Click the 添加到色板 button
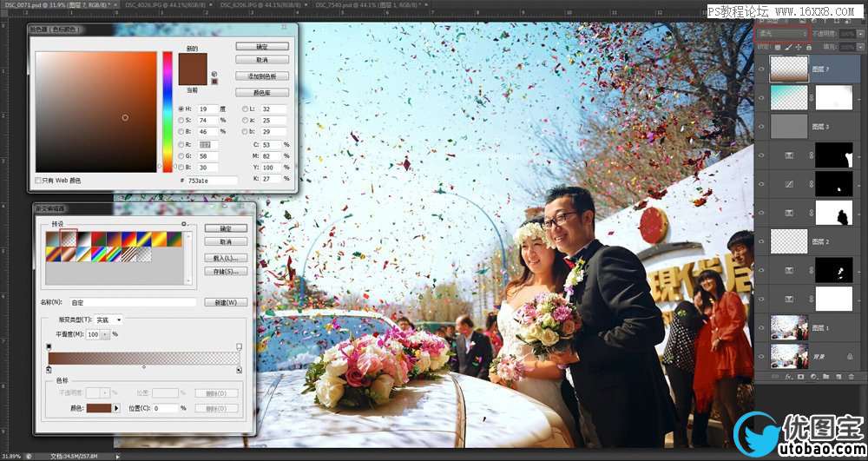868x461 pixels. (x=262, y=76)
